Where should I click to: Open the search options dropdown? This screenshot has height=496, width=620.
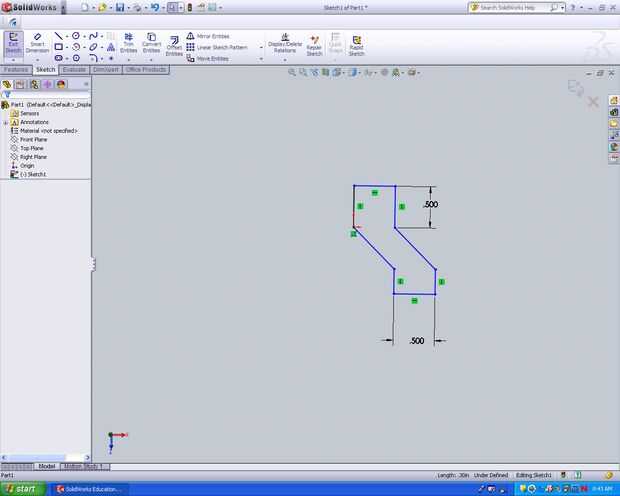click(x=562, y=8)
